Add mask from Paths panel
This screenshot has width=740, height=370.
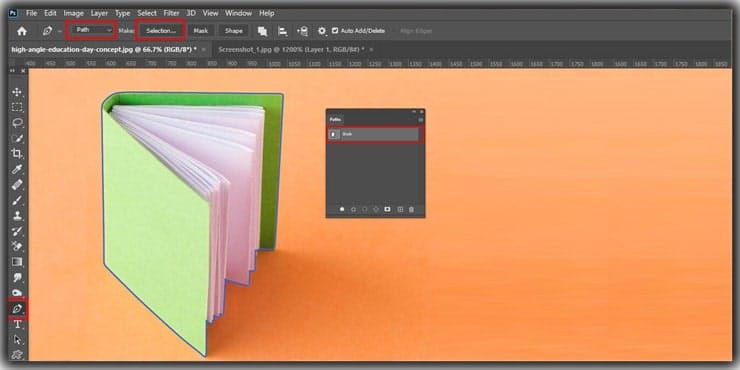387,209
